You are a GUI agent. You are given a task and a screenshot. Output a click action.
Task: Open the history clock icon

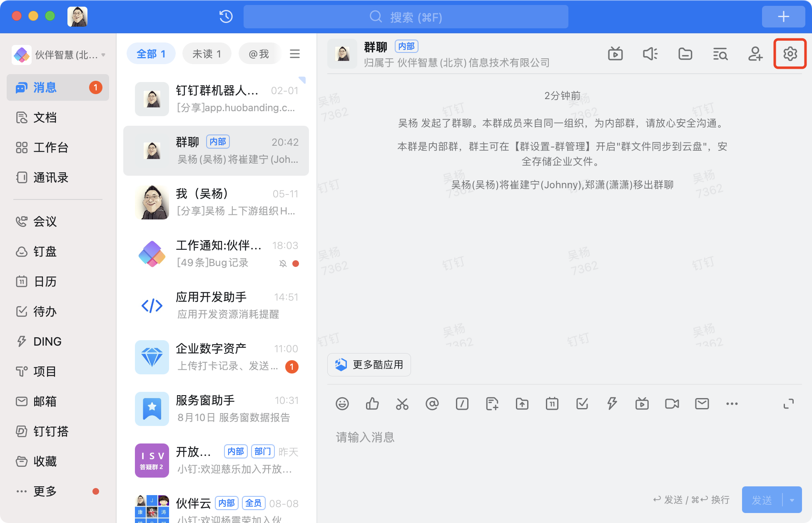(x=226, y=17)
